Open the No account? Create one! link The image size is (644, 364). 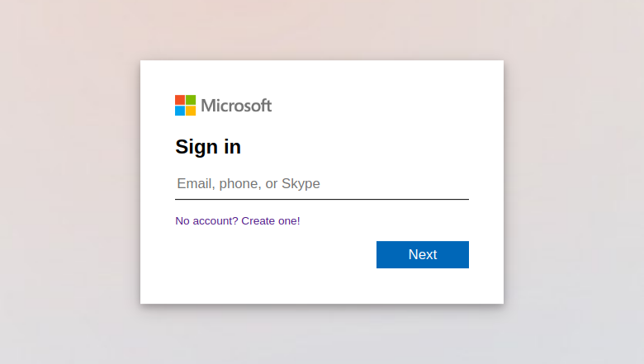238,220
